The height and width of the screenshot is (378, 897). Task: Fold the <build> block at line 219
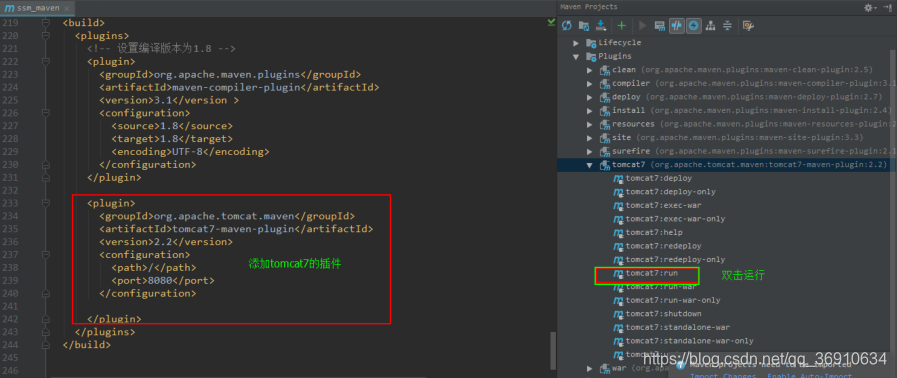click(x=45, y=23)
